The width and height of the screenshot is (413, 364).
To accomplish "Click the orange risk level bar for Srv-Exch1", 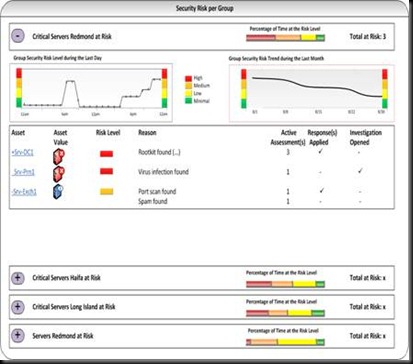I will [x=106, y=191].
